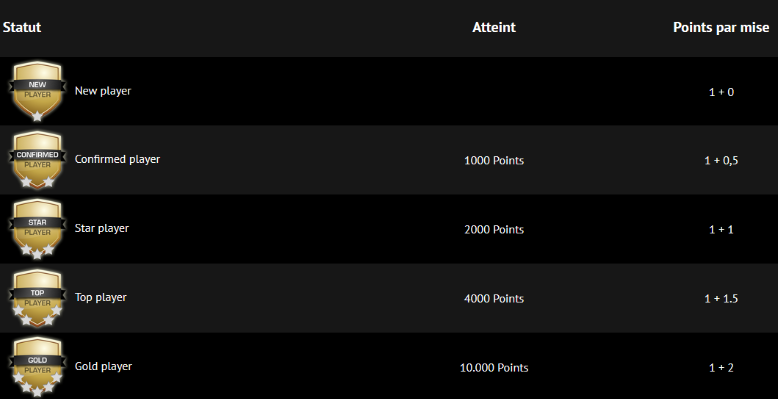Click the Star player status label
778x399 pixels.
pyautogui.click(x=102, y=228)
